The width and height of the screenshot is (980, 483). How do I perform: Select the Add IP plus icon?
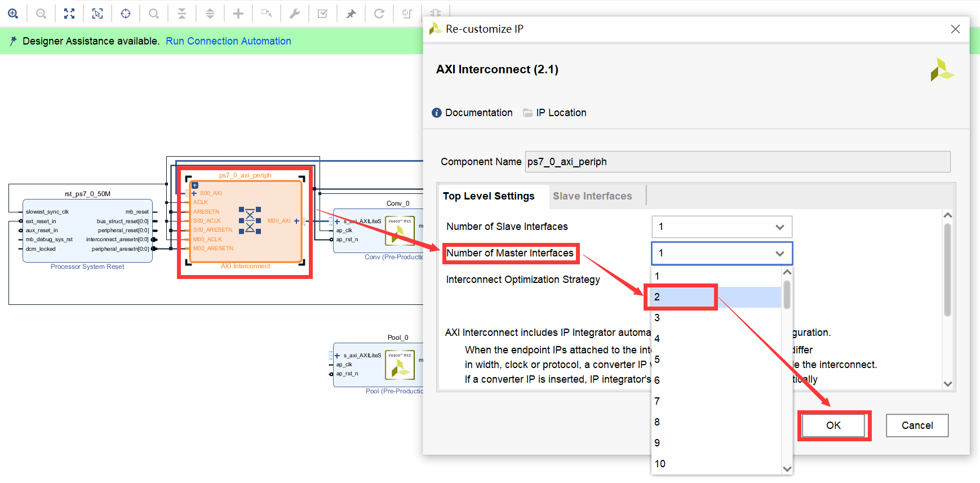point(238,14)
